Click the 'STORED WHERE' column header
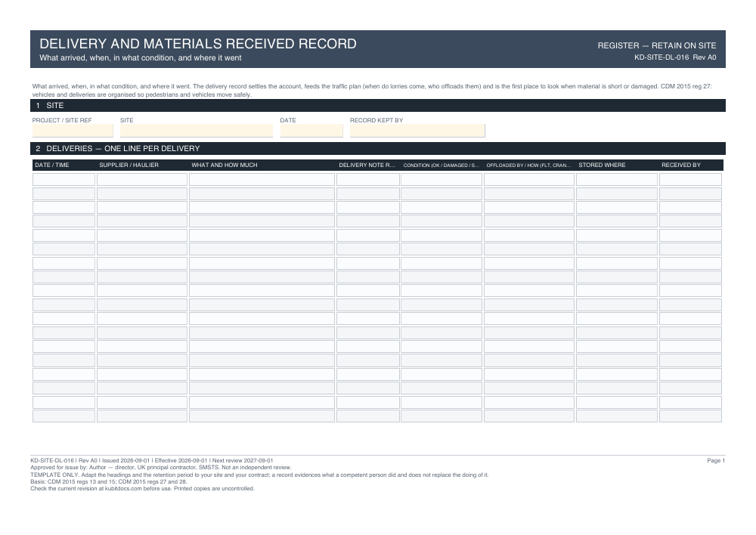Image resolution: width=756 pixels, height=535 pixels. click(602, 165)
